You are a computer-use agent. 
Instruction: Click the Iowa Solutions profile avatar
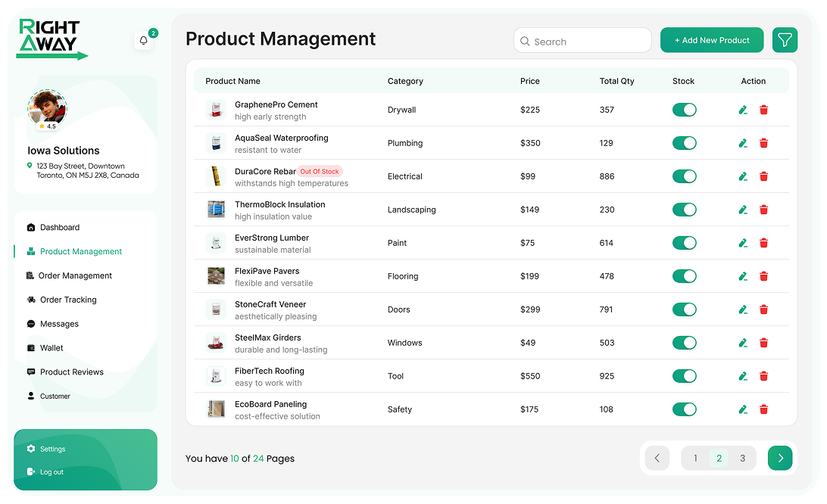[47, 109]
